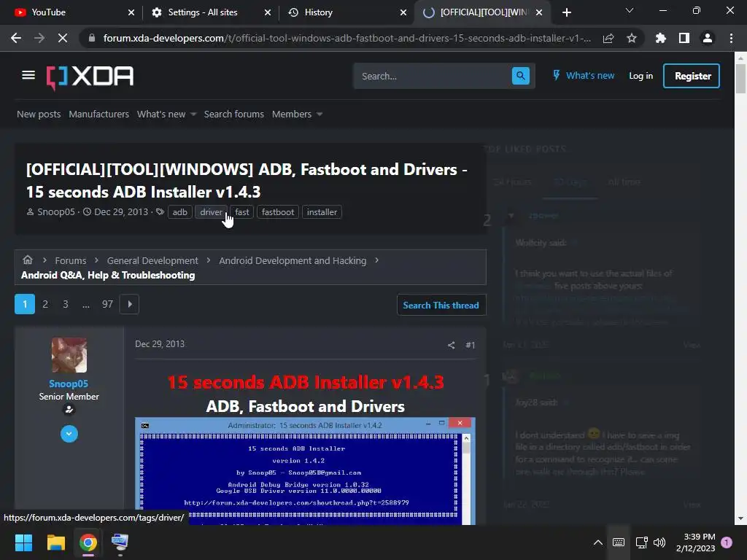
Task: Close the YouTube tab
Action: (131, 12)
